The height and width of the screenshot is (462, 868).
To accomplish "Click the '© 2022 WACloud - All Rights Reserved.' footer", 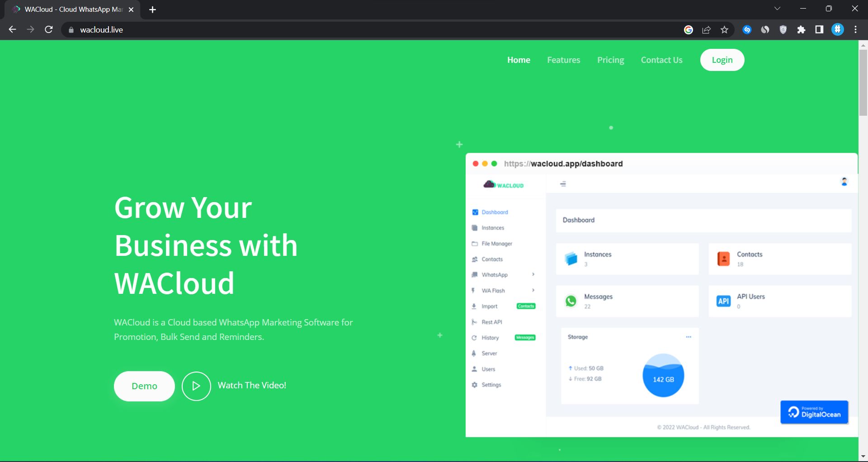I will [703, 427].
